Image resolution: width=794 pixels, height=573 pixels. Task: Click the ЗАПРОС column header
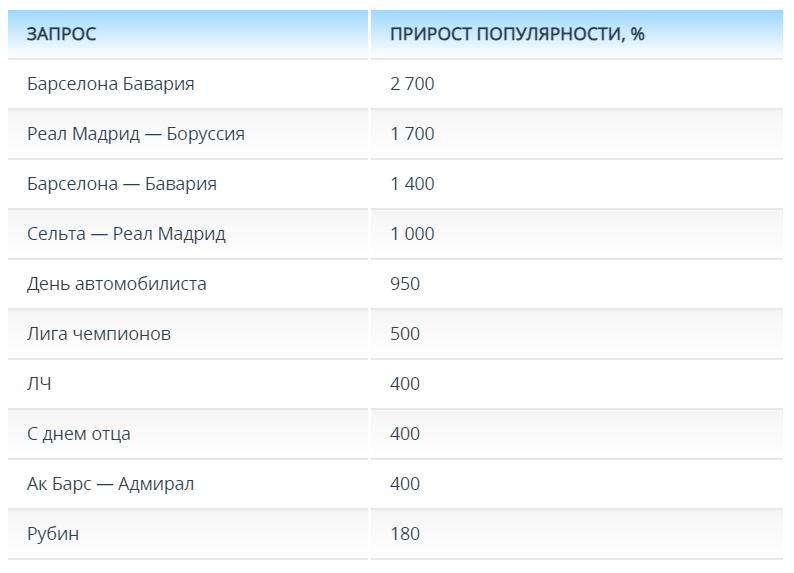point(61,34)
